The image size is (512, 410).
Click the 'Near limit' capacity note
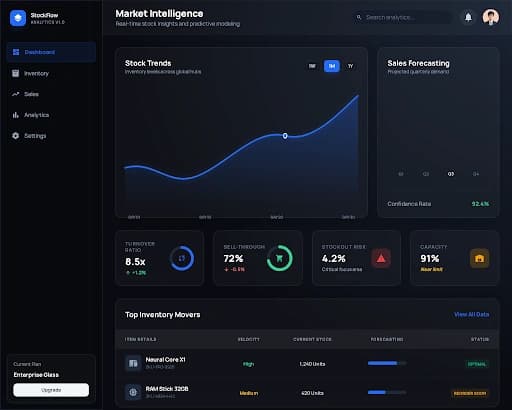(x=432, y=269)
